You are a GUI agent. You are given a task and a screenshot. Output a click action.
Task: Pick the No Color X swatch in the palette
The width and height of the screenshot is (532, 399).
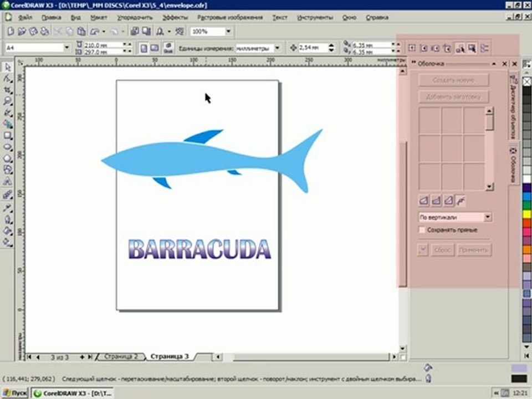pos(526,82)
